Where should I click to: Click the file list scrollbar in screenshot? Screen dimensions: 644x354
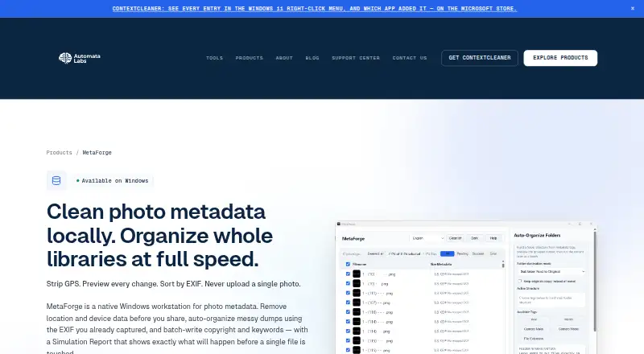coord(503,264)
